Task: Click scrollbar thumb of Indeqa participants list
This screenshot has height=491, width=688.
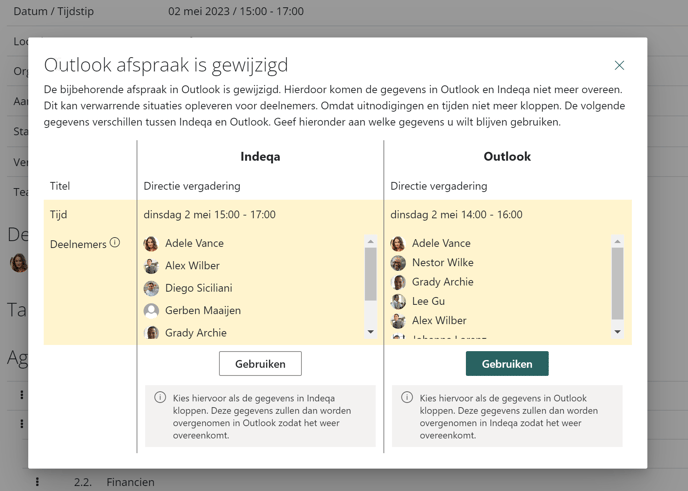Action: tap(371, 274)
